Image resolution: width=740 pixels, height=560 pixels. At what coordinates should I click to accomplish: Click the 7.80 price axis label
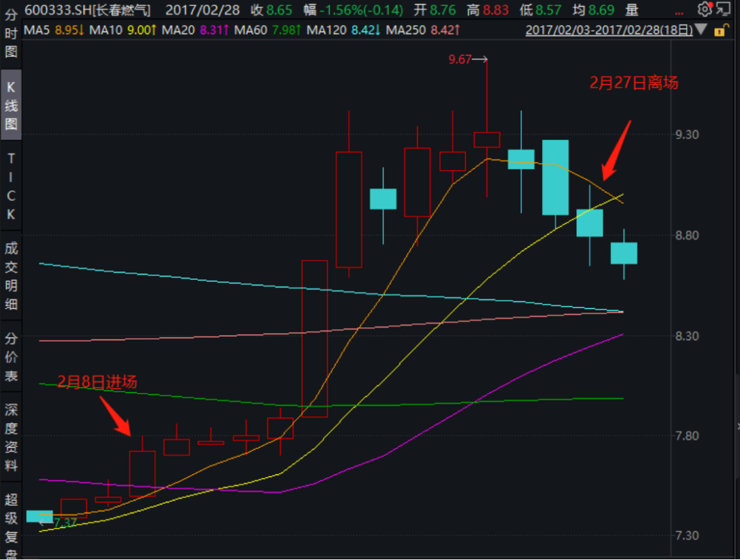coord(687,436)
